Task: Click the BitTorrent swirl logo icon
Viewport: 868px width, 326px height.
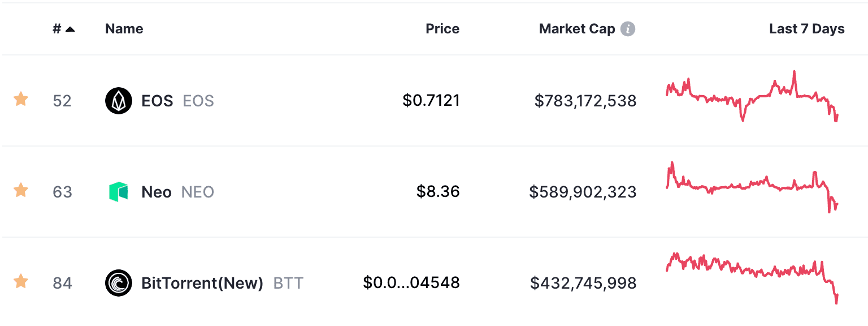Action: click(119, 282)
